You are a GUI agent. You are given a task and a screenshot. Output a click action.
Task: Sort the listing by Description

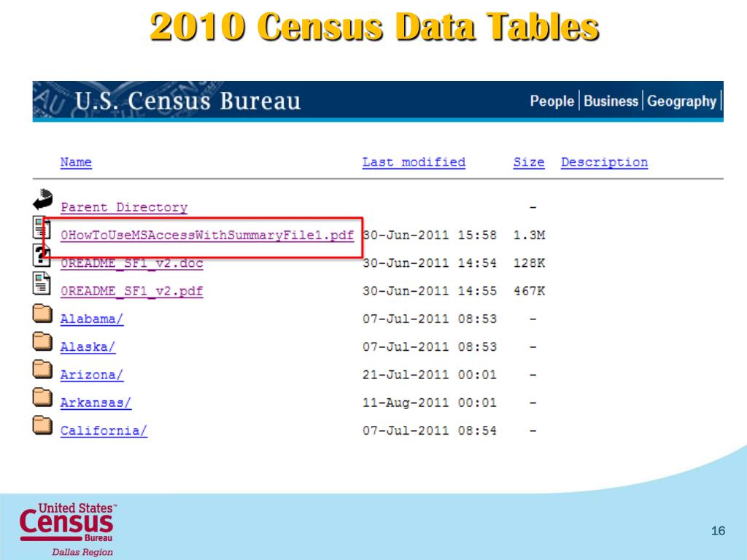point(605,163)
